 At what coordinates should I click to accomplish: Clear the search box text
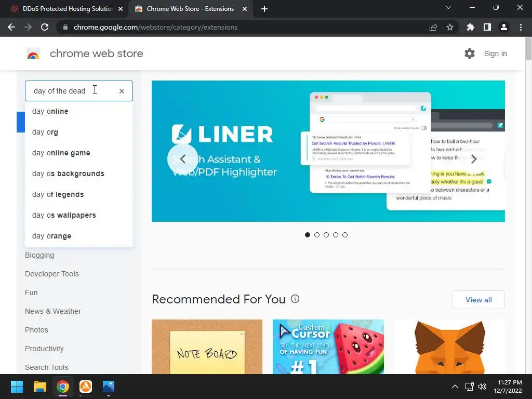(x=122, y=91)
